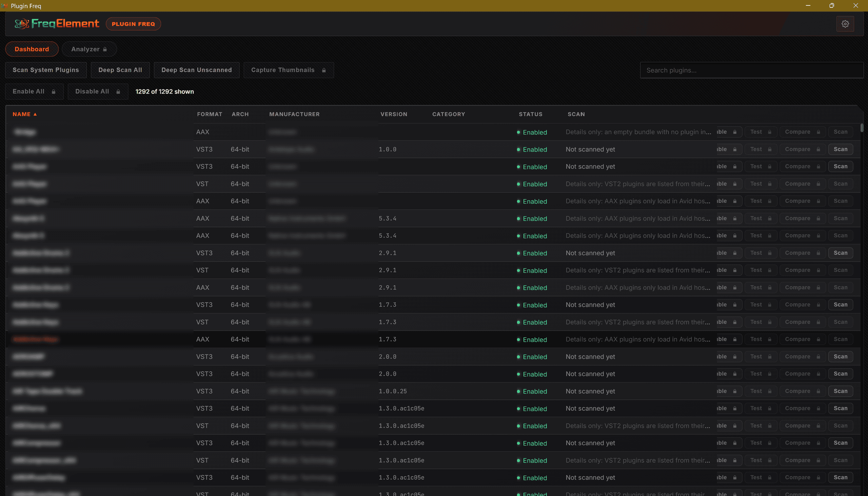The width and height of the screenshot is (868, 496).
Task: Toggle the Disable button in VST3 2.9.1 row
Action: 729,253
